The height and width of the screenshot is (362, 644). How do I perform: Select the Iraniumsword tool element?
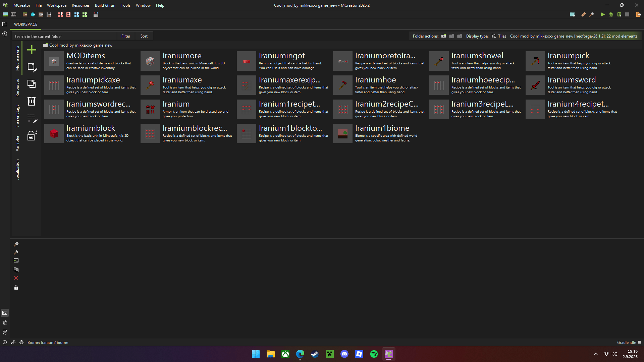tap(572, 85)
